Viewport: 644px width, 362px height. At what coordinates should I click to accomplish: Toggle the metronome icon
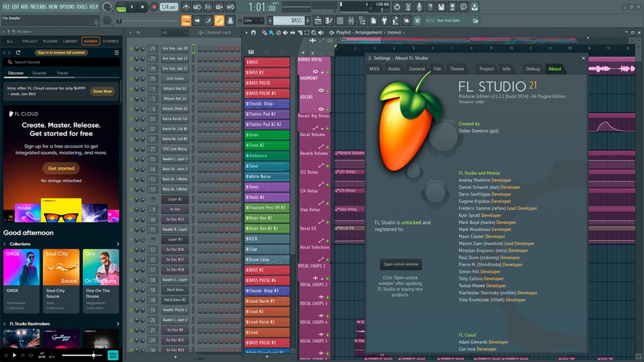186,7
